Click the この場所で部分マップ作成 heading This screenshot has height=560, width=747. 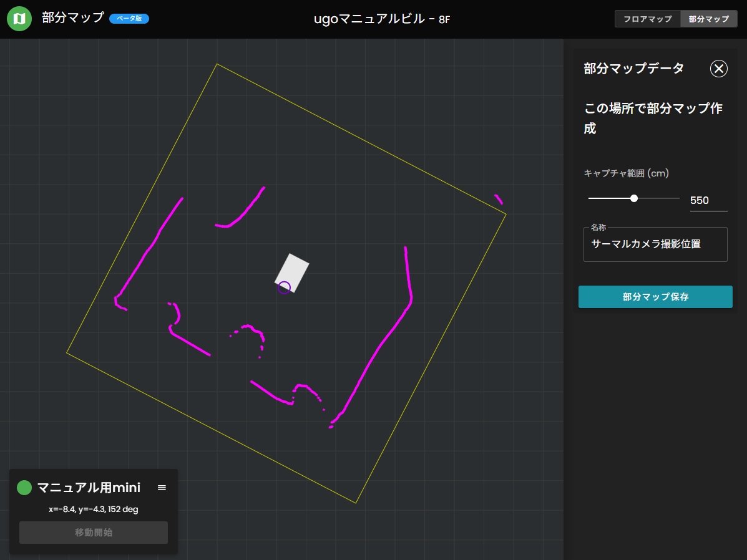pos(653,118)
